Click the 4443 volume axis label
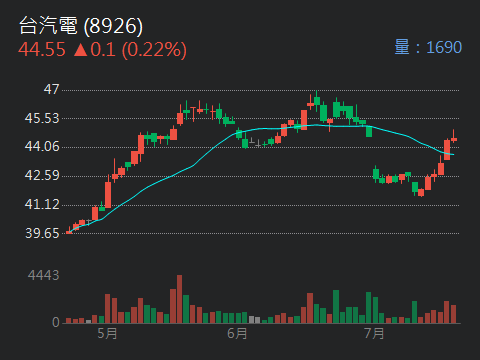Screen dimensions: 480x360 point(44,275)
